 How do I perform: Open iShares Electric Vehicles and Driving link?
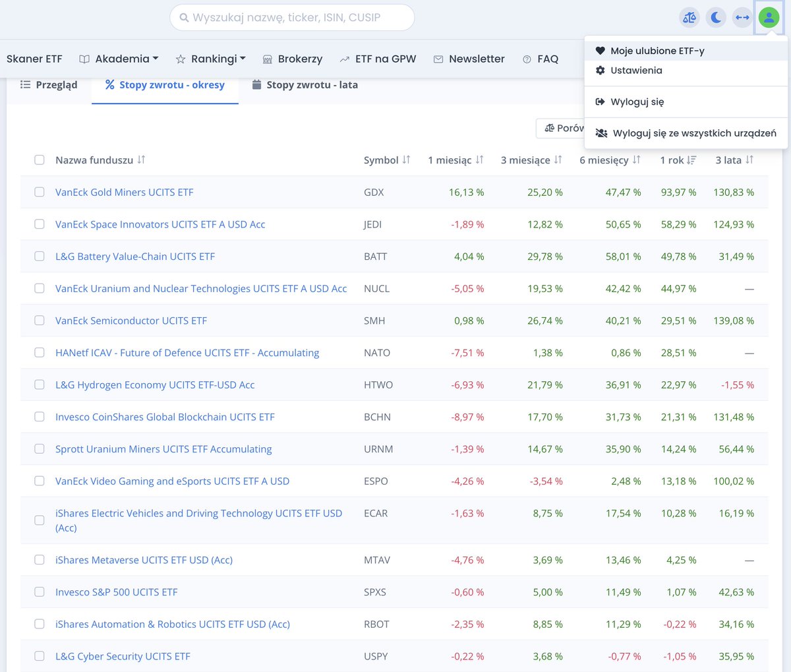click(198, 520)
